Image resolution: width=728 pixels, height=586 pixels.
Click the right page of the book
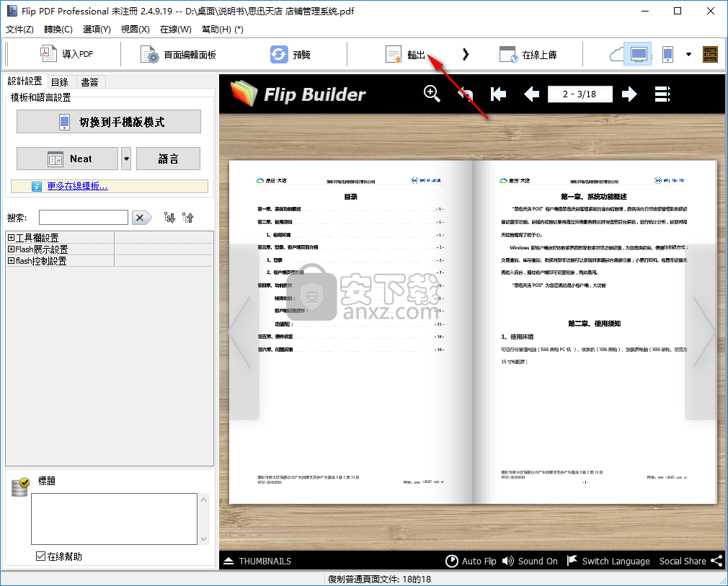[x=595, y=332]
